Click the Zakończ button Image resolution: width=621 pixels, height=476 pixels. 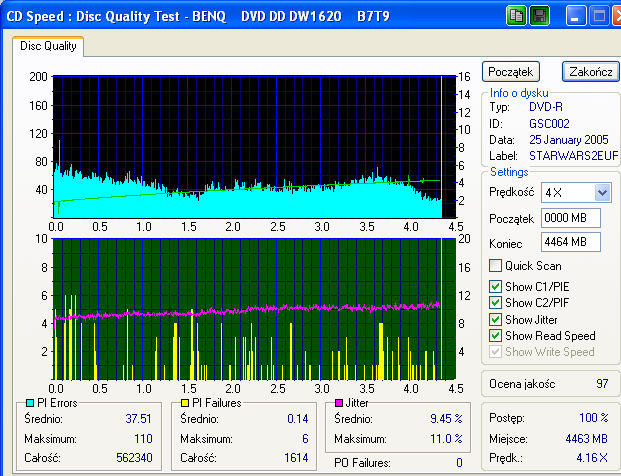tap(591, 72)
